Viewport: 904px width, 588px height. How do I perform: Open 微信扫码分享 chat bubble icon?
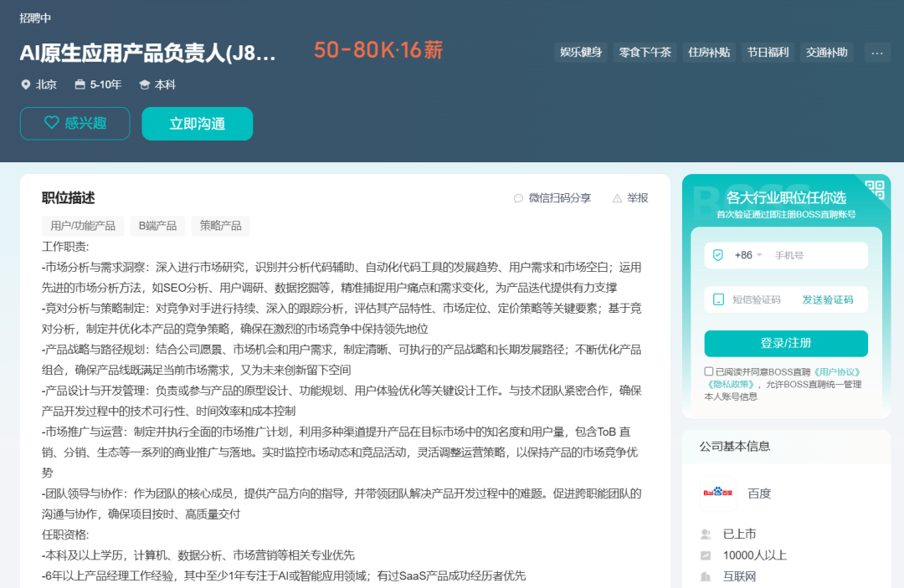point(519,197)
